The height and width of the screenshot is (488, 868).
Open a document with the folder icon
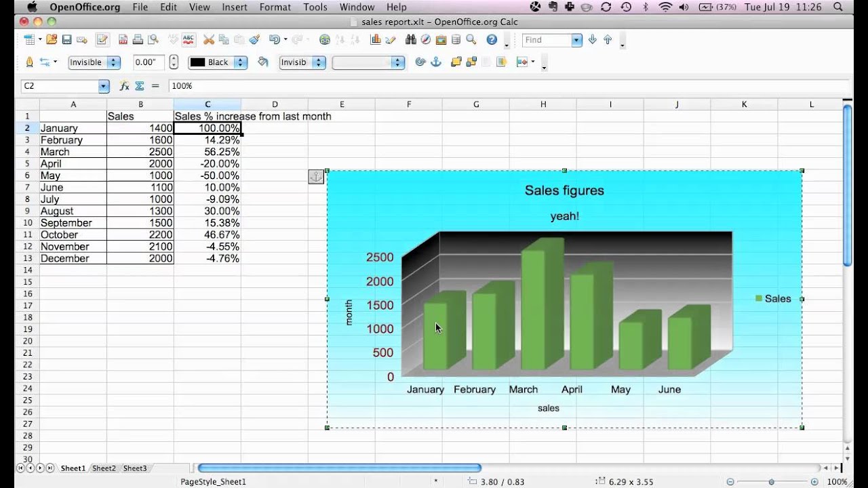[52, 40]
